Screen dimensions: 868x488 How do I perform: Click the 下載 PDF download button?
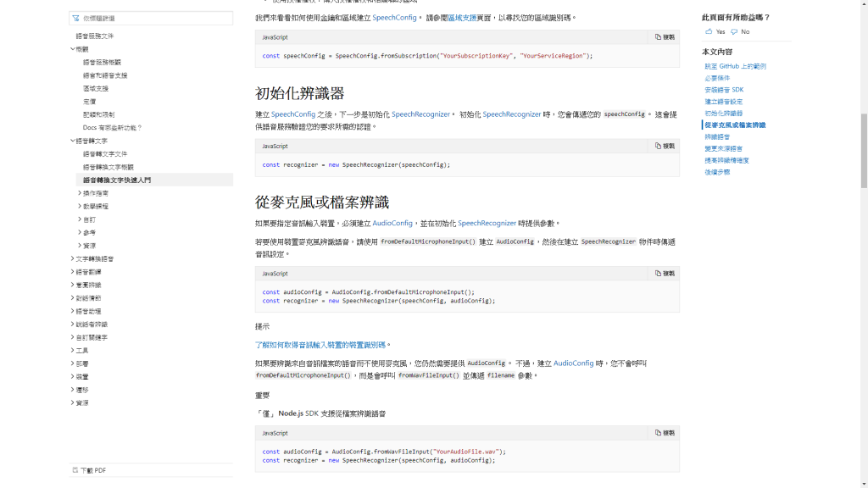pyautogui.click(x=89, y=470)
